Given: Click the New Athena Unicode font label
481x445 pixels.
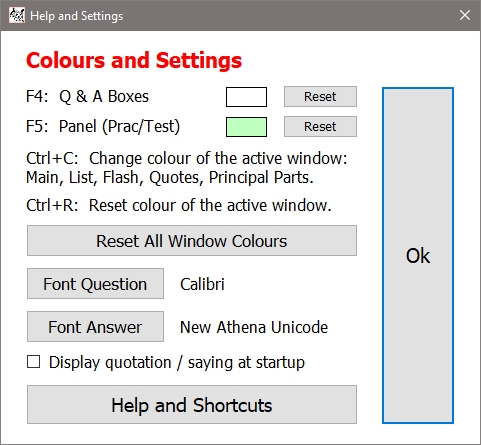Looking at the screenshot, I should [254, 327].
